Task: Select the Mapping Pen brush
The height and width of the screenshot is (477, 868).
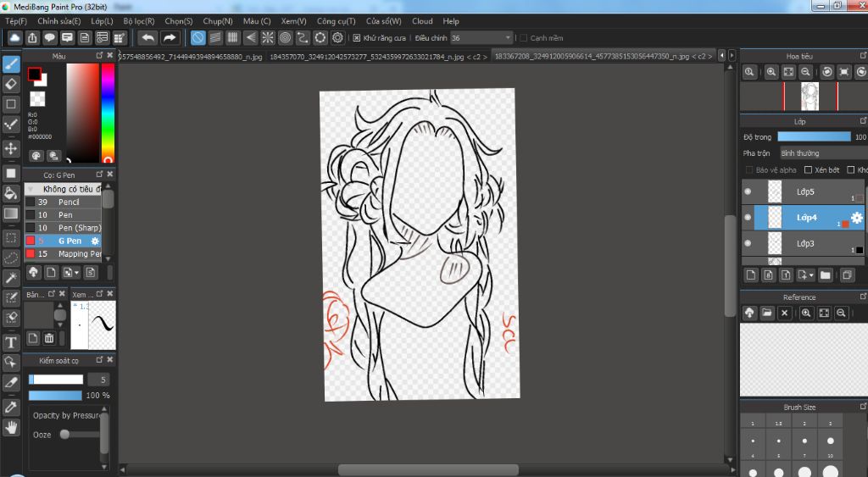Action: pyautogui.click(x=63, y=253)
